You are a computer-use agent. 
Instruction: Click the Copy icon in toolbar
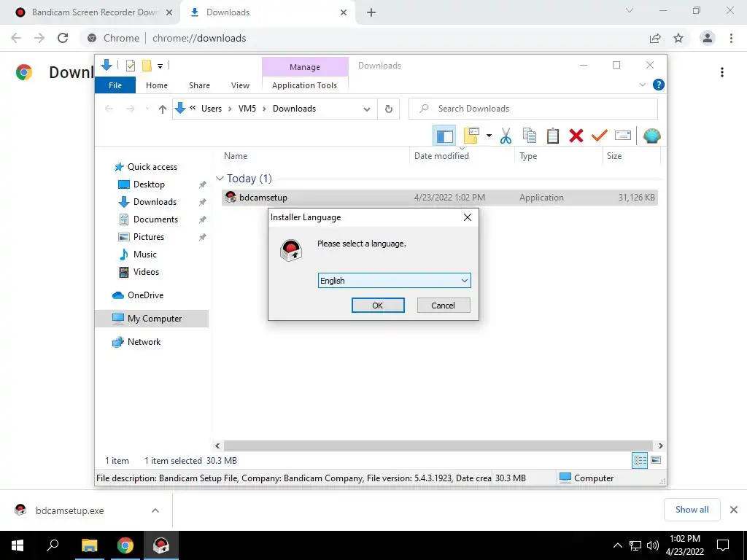(530, 136)
